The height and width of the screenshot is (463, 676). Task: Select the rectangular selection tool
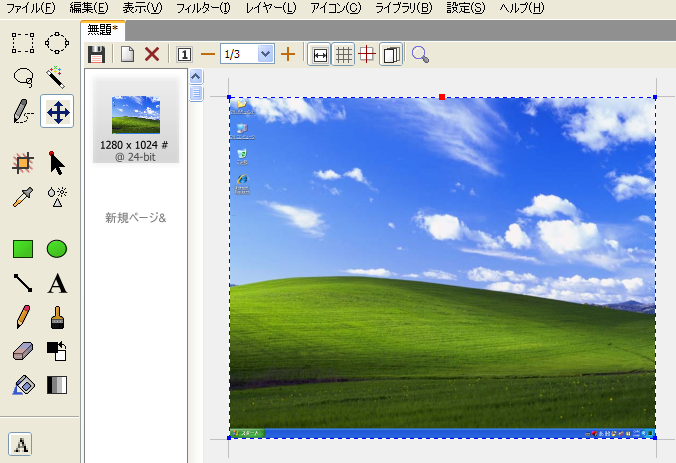pyautogui.click(x=23, y=43)
